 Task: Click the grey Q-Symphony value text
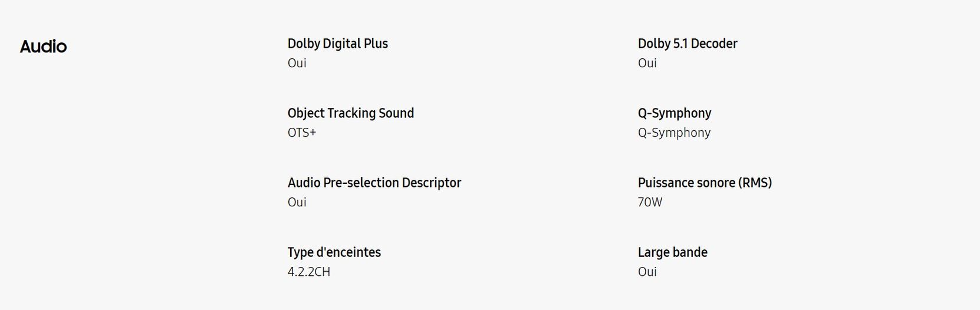pyautogui.click(x=675, y=133)
